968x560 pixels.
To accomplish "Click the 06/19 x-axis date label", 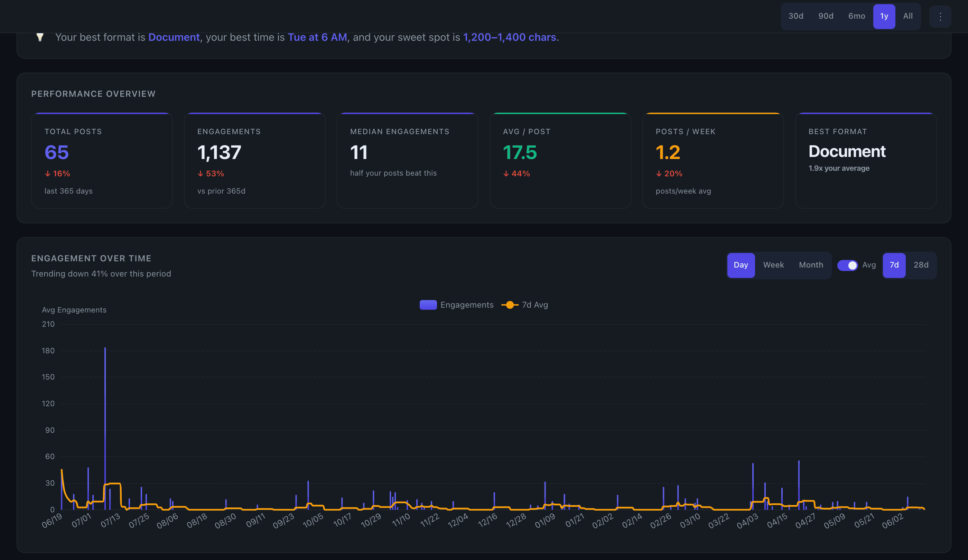I will pos(52,521).
